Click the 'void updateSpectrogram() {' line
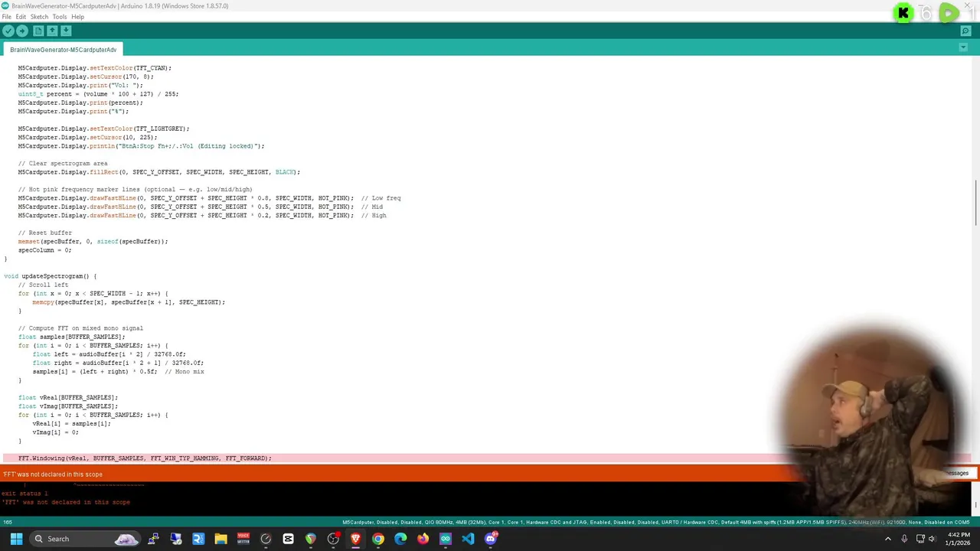This screenshot has width=980, height=551. [x=51, y=276]
